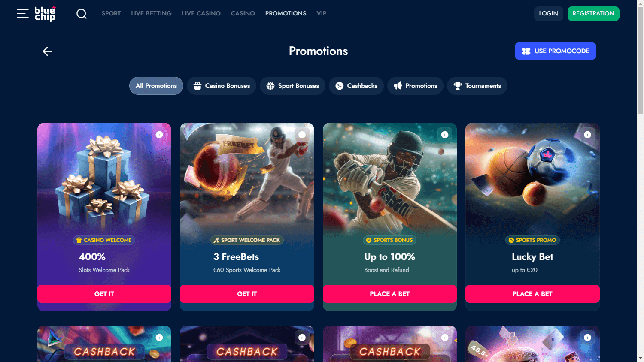Click the back arrow icon
Screen dimensions: 644x362
point(47,51)
